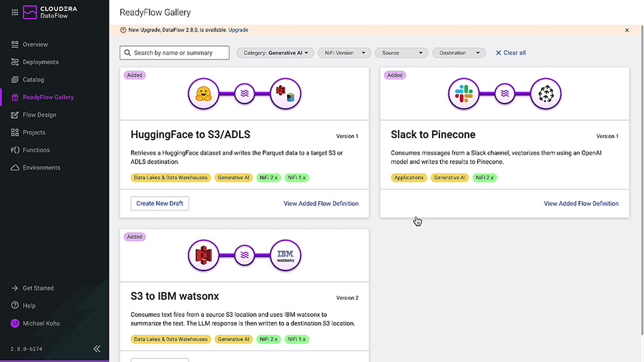This screenshot has height=362, width=644.
Task: Click the ReadyFlow Gallery gift icon
Action: pos(15,97)
